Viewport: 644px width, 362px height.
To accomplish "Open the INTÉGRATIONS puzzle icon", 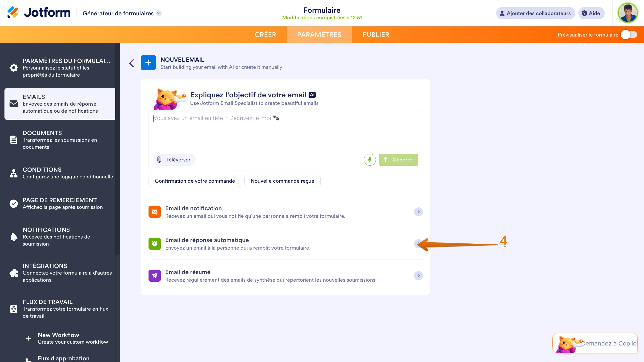I will (x=13, y=273).
